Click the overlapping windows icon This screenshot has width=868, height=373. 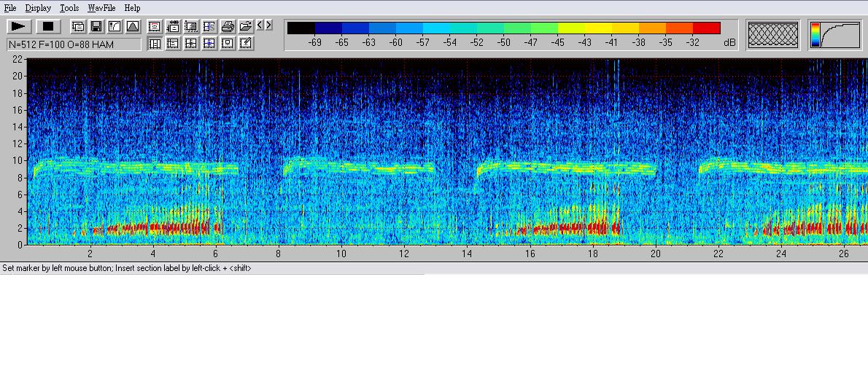click(x=78, y=26)
